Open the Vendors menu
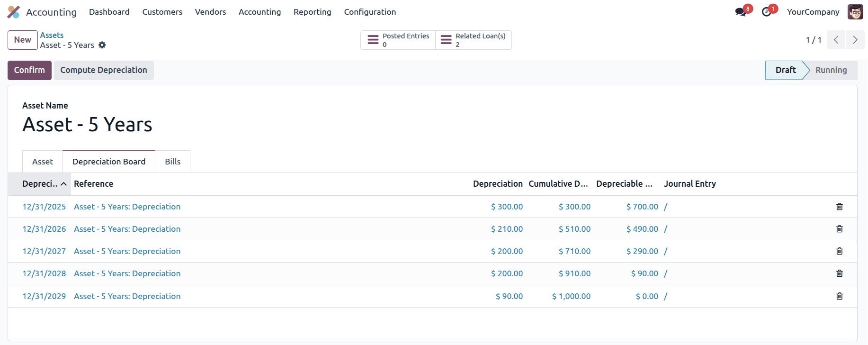The width and height of the screenshot is (868, 345). pos(210,12)
